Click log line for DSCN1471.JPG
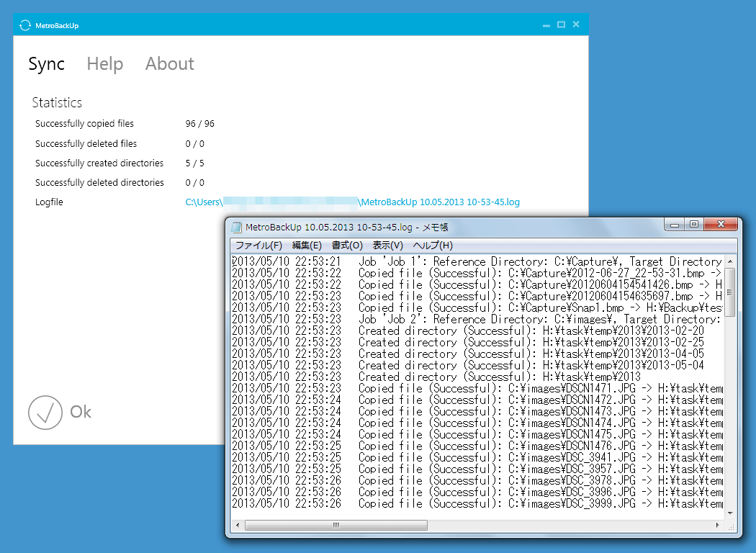Viewport: 756px width, 553px height. (477, 389)
